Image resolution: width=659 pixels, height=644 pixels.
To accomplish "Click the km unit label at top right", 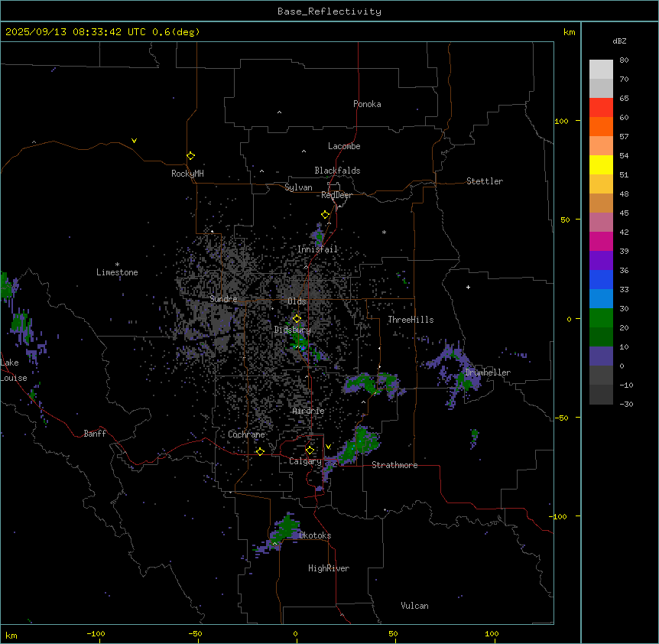I will click(569, 32).
